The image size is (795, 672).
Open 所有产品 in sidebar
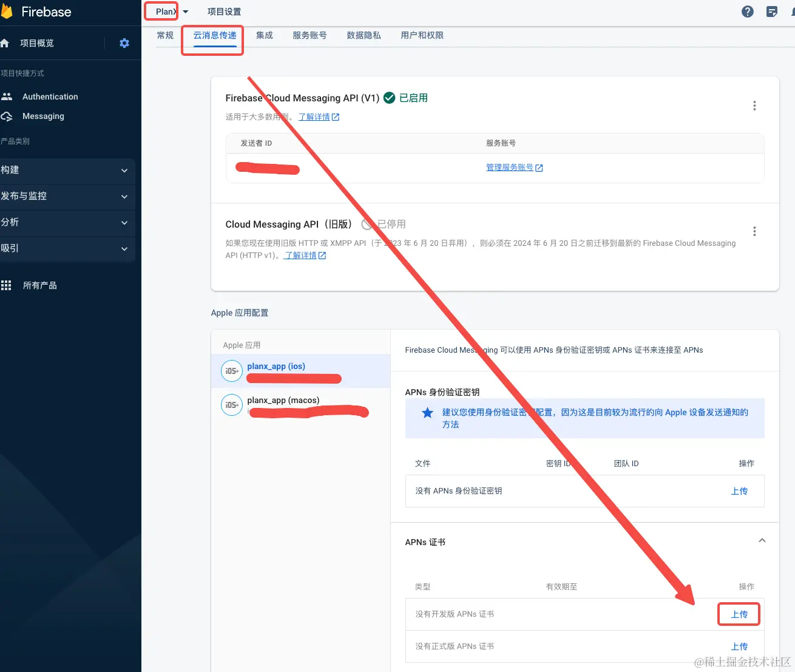40,285
